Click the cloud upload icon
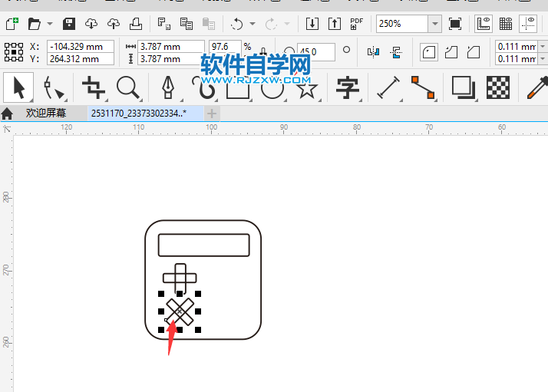The width and height of the screenshot is (548, 392). point(114,24)
